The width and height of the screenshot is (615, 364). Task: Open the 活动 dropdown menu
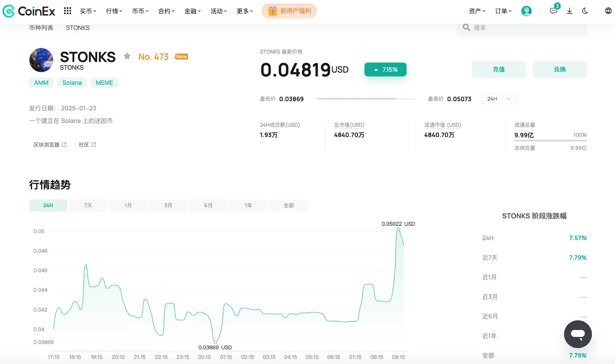[x=219, y=11]
